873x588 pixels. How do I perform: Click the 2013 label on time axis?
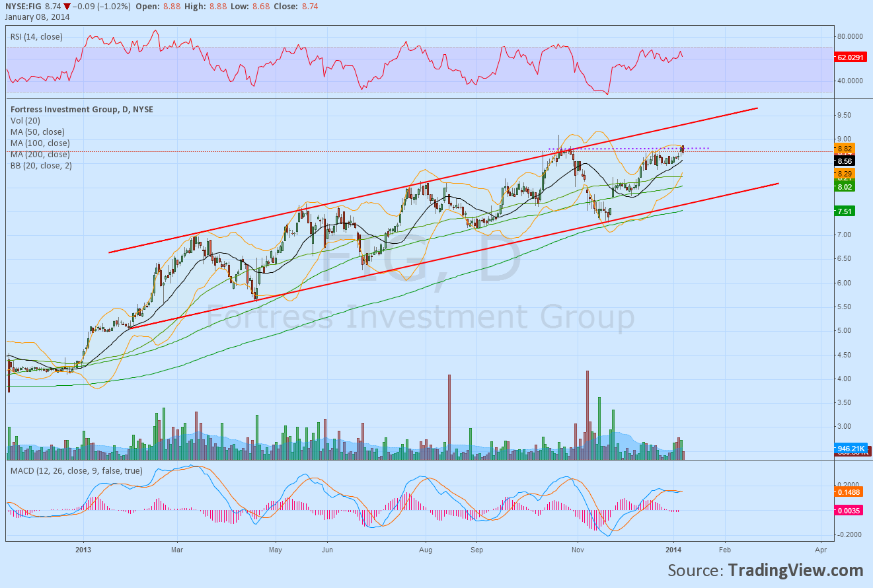pyautogui.click(x=83, y=549)
